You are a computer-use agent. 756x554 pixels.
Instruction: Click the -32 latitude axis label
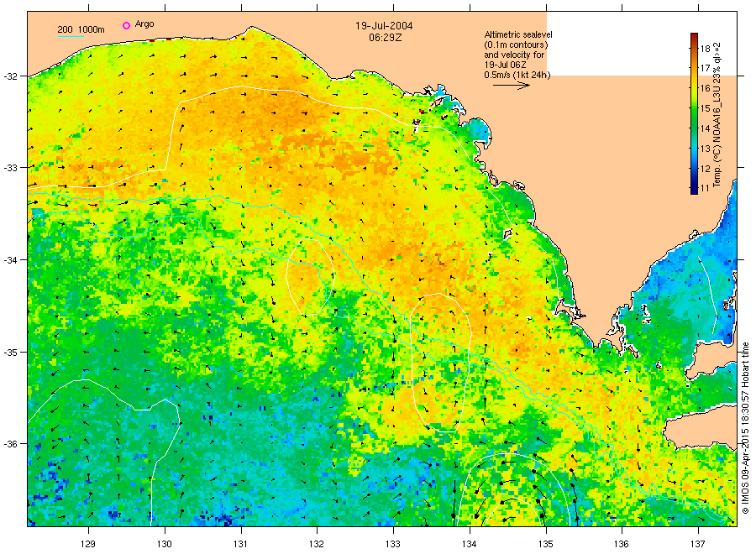click(11, 76)
